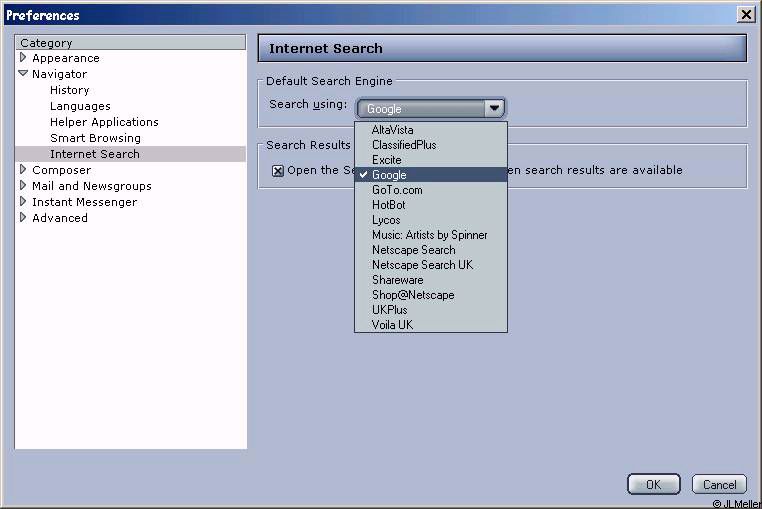Select Languages in the category tree
The width and height of the screenshot is (762, 509).
(x=80, y=106)
